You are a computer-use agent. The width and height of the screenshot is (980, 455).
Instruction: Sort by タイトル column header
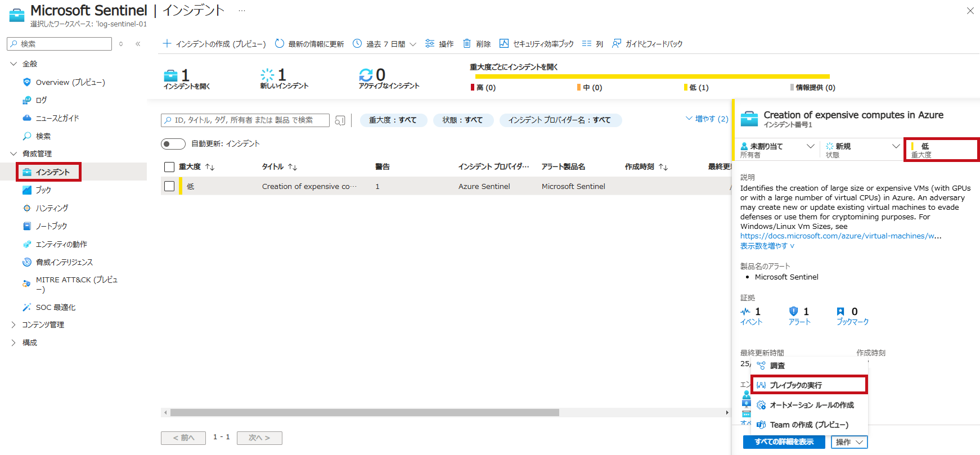(x=280, y=167)
